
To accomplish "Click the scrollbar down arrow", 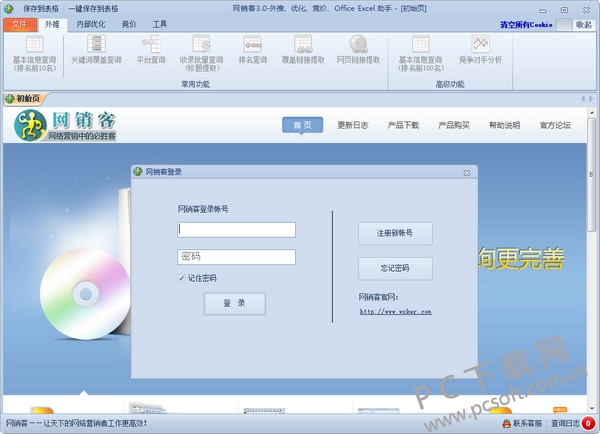I will tap(592, 408).
